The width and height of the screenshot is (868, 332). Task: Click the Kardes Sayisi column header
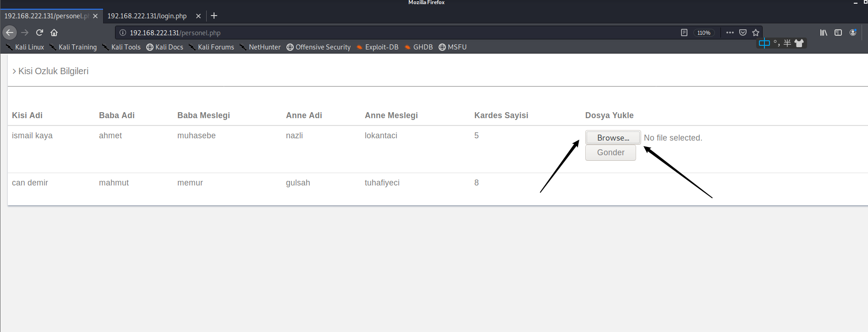tap(501, 115)
